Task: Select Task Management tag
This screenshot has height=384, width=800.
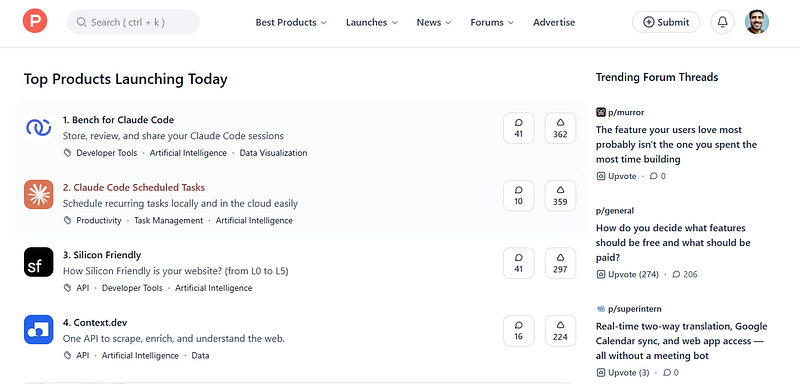Action: click(x=168, y=220)
